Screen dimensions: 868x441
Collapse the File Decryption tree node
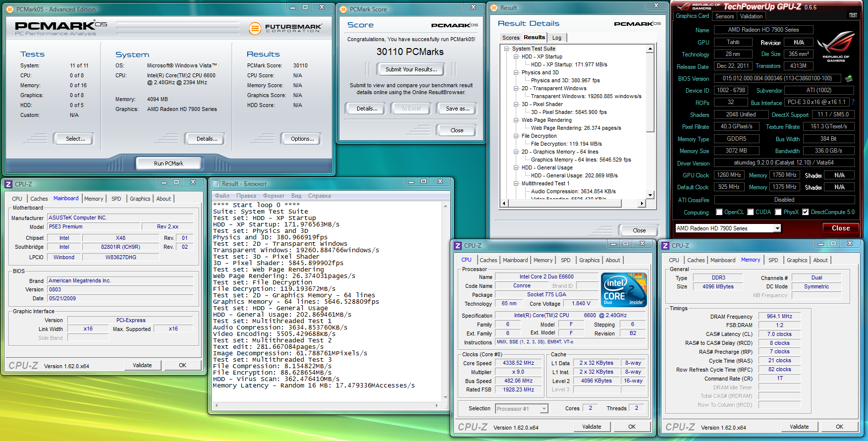(x=516, y=136)
